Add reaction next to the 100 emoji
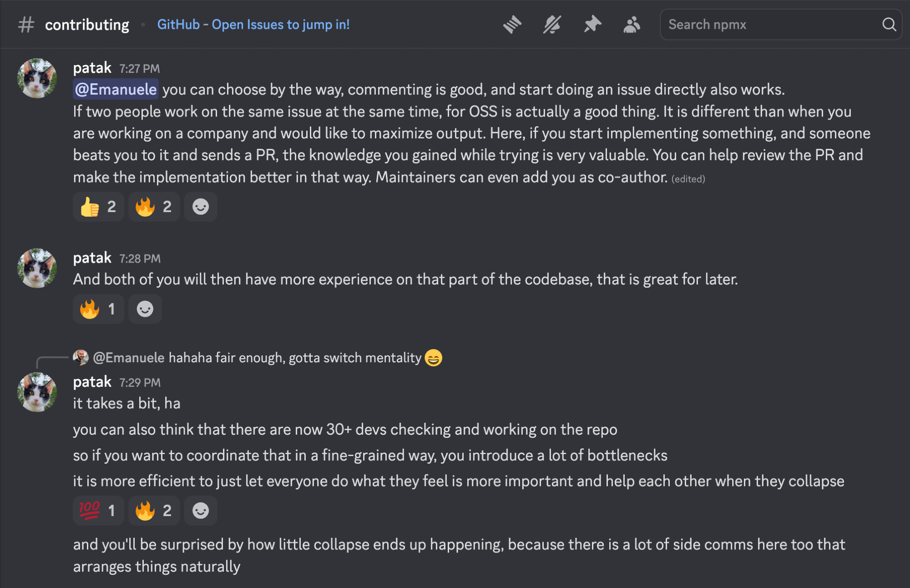 [201, 511]
